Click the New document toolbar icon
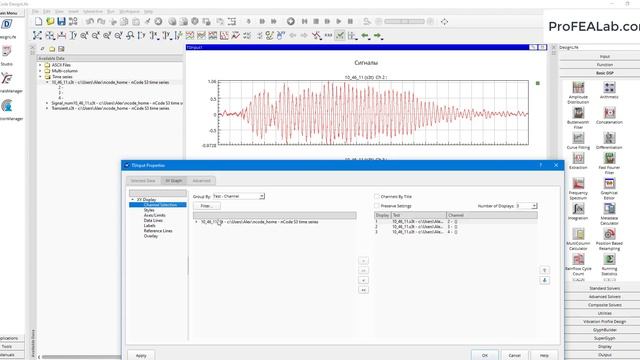640x360 pixels. (x=38, y=21)
